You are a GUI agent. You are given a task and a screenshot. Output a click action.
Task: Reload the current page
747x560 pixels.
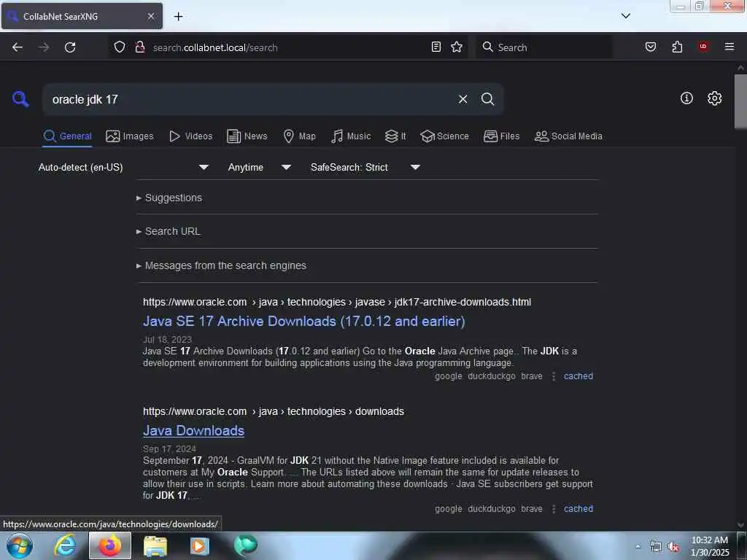pos(70,47)
